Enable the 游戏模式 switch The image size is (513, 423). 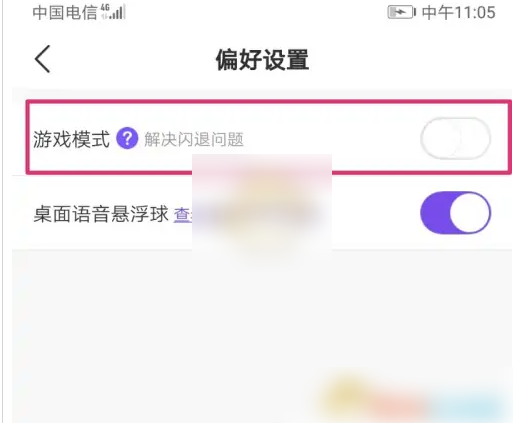pos(455,138)
